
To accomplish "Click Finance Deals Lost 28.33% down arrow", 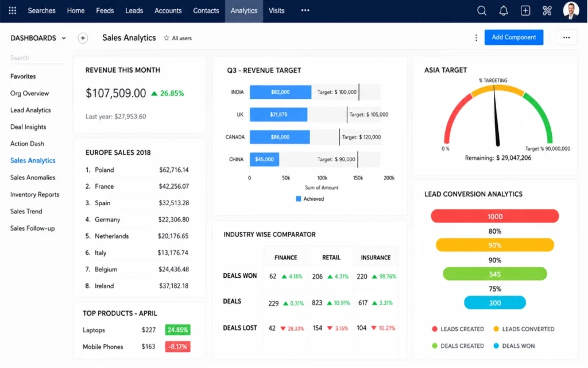I will [x=283, y=328].
